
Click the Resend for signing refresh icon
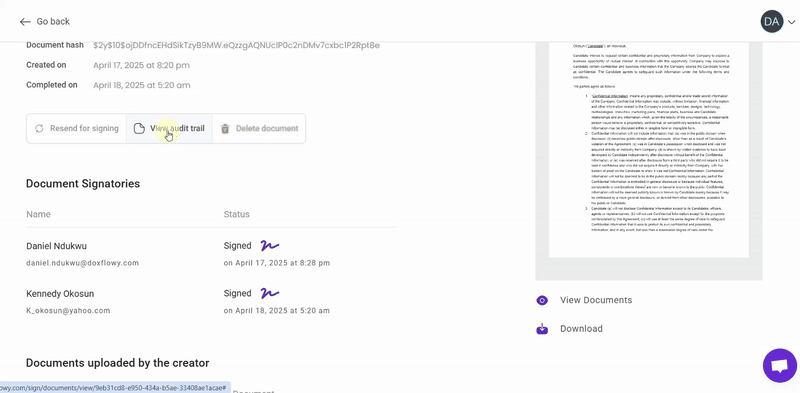(39, 129)
